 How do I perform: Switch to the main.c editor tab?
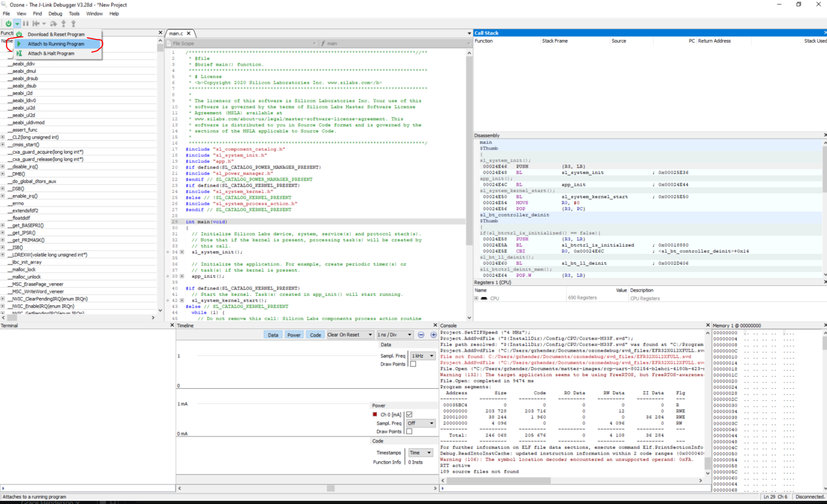click(176, 33)
